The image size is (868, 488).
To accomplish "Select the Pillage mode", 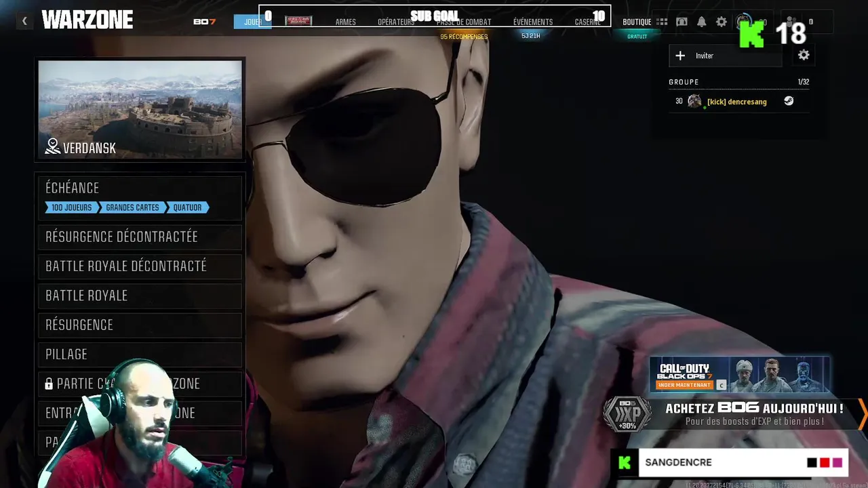I will [140, 354].
